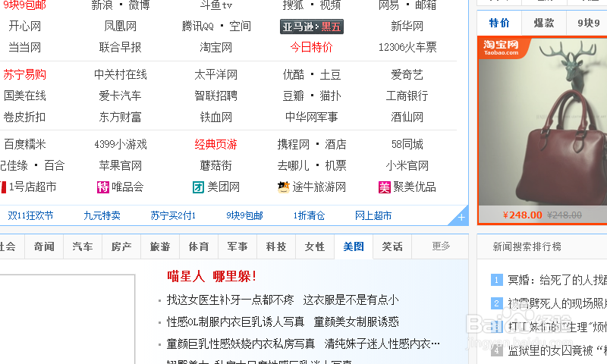Click the 美团网 teal icon
Viewport: 607px width, 364px height.
coord(198,187)
